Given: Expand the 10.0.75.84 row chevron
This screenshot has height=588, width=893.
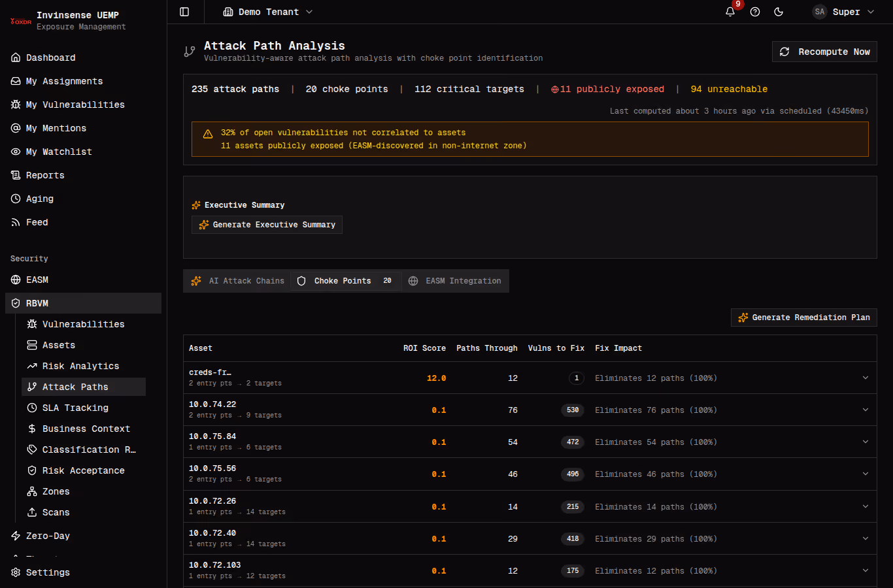Looking at the screenshot, I should [x=866, y=442].
